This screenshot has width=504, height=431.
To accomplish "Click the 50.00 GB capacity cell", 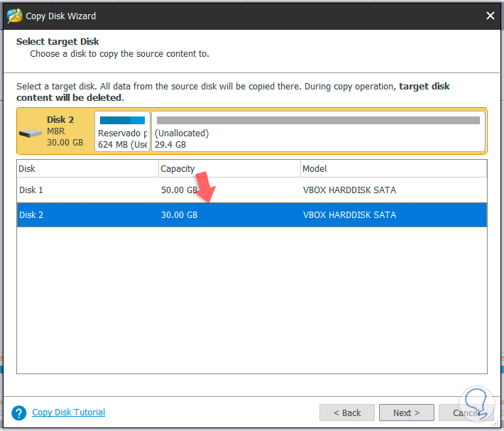I will pos(179,190).
